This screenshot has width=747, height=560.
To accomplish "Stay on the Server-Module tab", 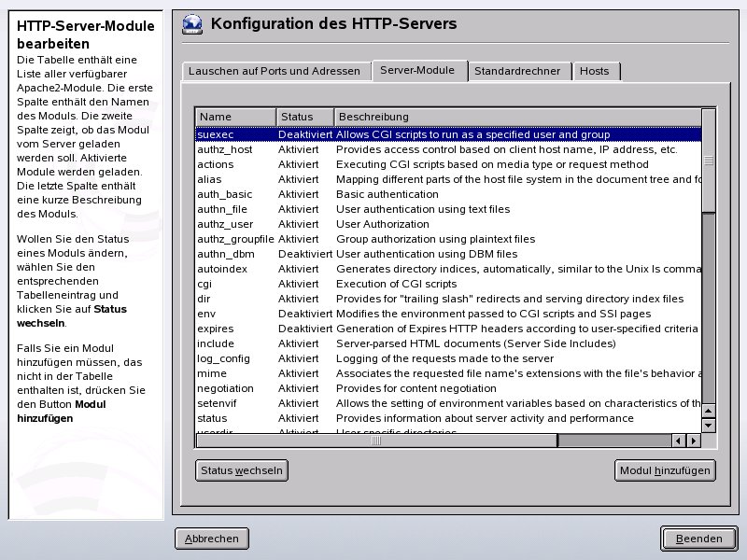I will (x=418, y=70).
